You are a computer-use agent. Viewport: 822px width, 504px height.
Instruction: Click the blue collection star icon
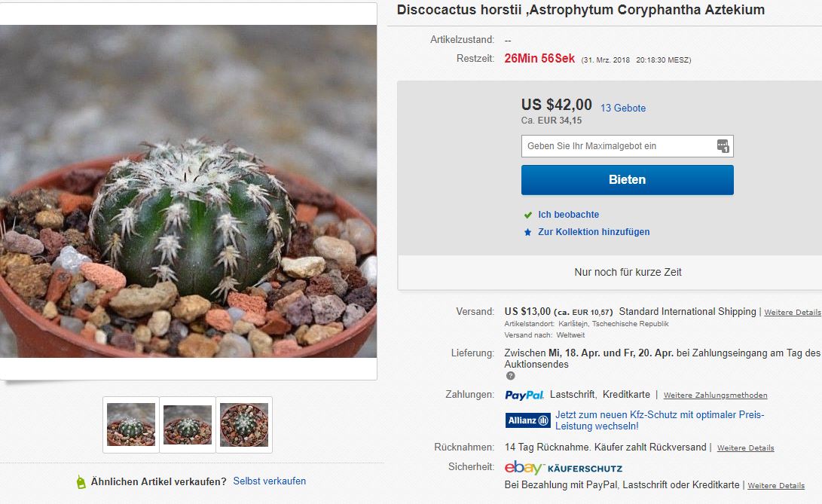tap(528, 232)
